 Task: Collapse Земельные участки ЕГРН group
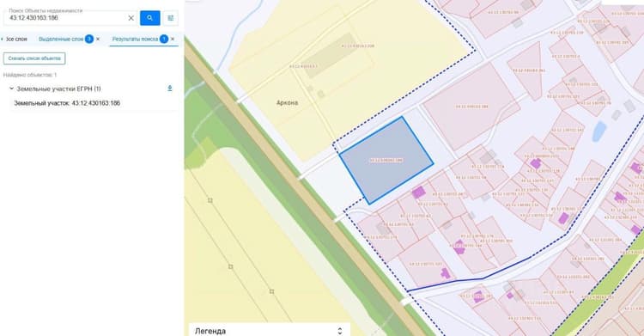pyautogui.click(x=11, y=89)
